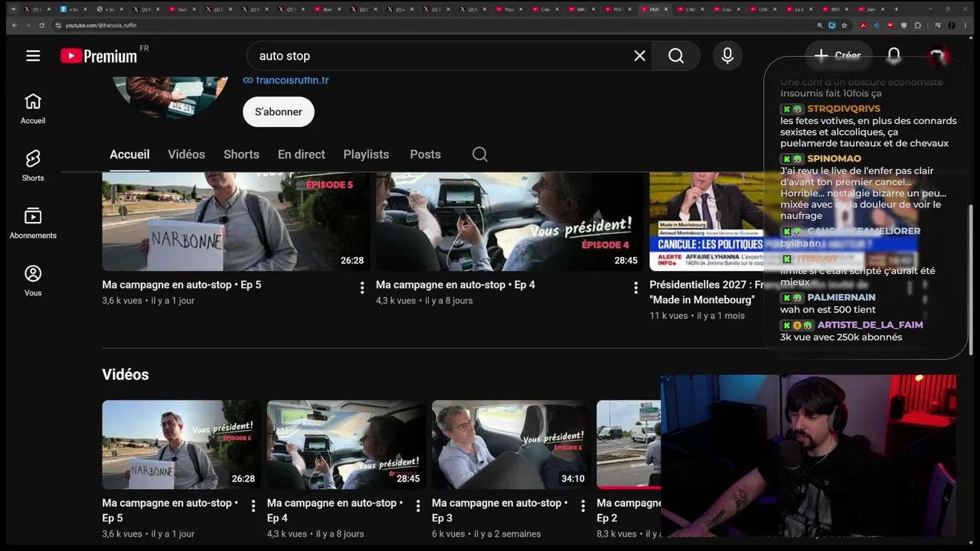The width and height of the screenshot is (980, 551).
Task: Open featured 'Ma campagne en auto-stop • Ep 5' title
Action: (181, 285)
